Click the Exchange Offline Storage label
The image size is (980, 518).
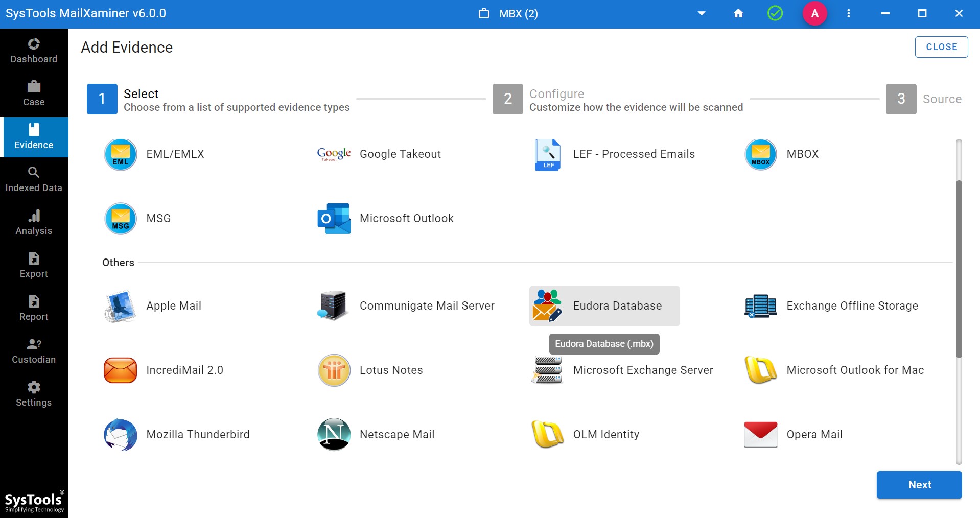point(852,306)
